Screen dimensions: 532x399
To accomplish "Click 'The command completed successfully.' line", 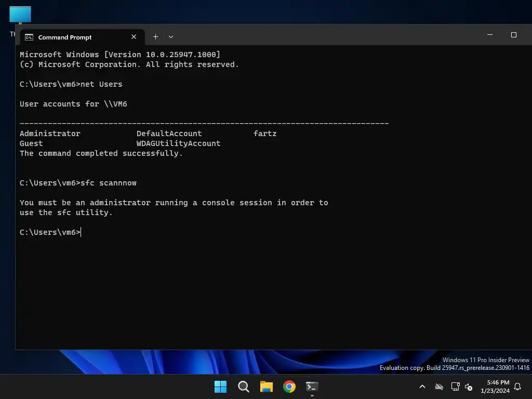I will [101, 153].
